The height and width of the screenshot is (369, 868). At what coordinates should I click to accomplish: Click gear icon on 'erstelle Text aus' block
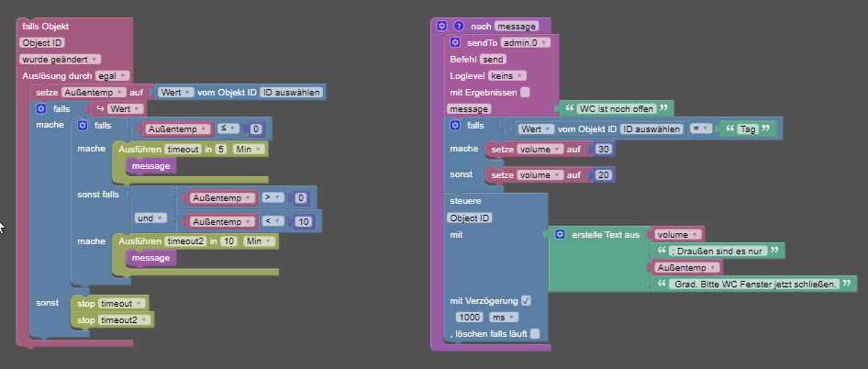(560, 234)
